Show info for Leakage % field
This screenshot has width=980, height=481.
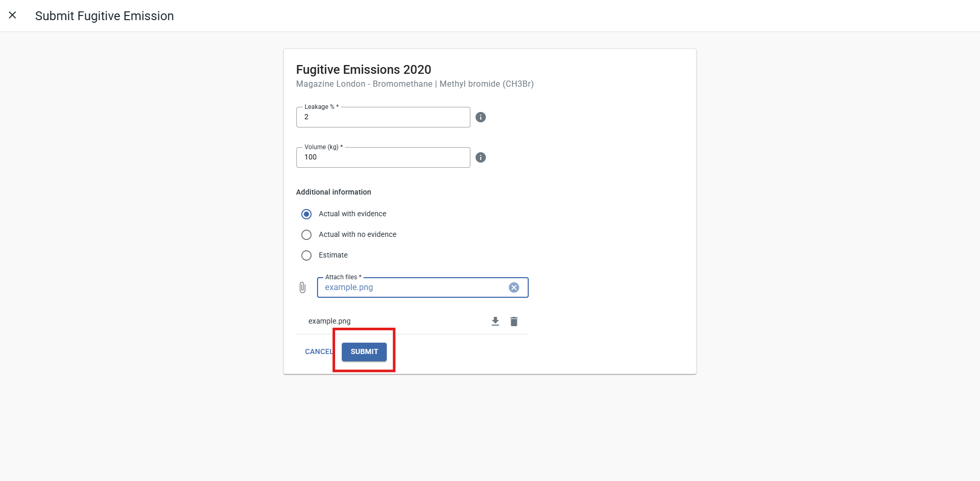click(x=481, y=117)
